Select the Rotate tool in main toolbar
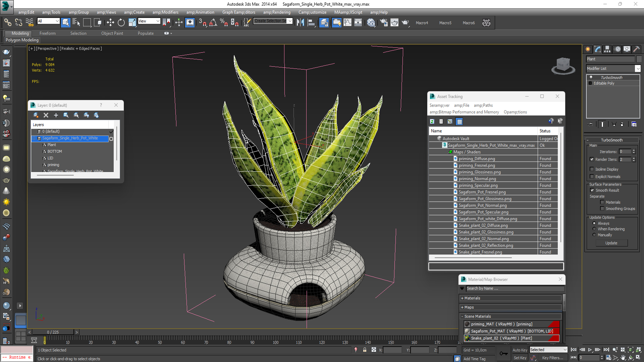Viewport: 644px width, 362px height. pyautogui.click(x=121, y=23)
